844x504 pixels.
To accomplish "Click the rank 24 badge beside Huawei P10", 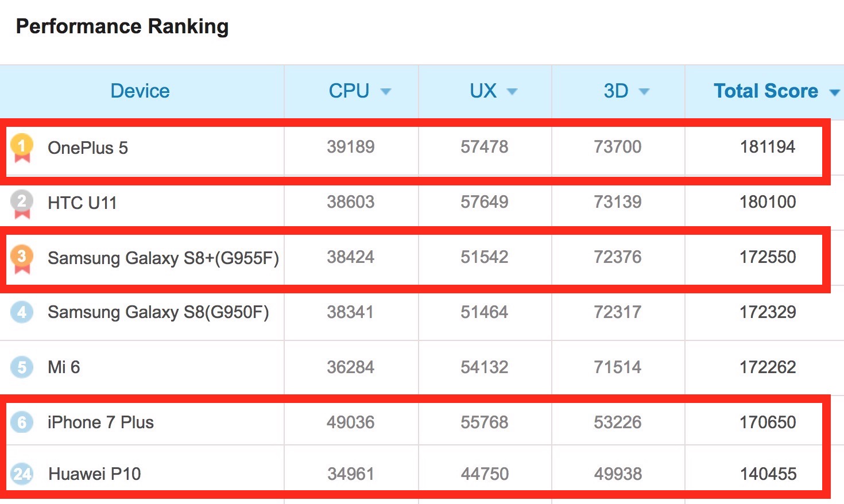I will pos(22,474).
